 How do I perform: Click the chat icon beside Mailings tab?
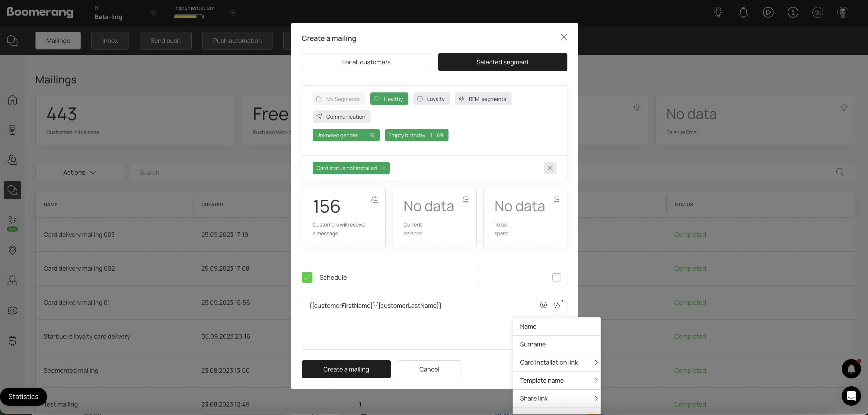click(12, 41)
